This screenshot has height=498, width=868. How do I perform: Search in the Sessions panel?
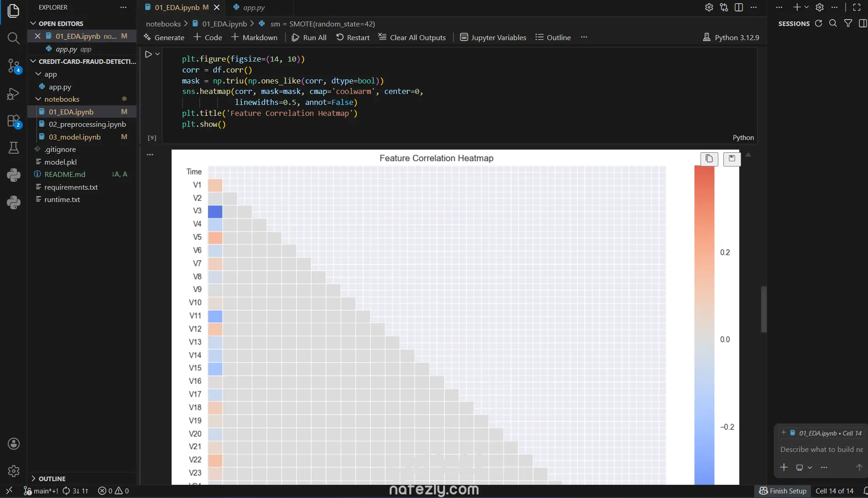click(833, 23)
